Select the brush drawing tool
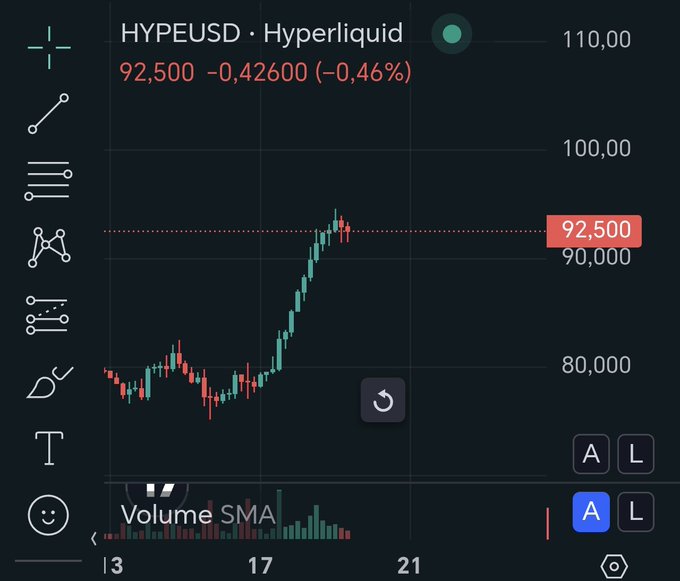Screen dimensions: 680x581 pyautogui.click(x=49, y=382)
